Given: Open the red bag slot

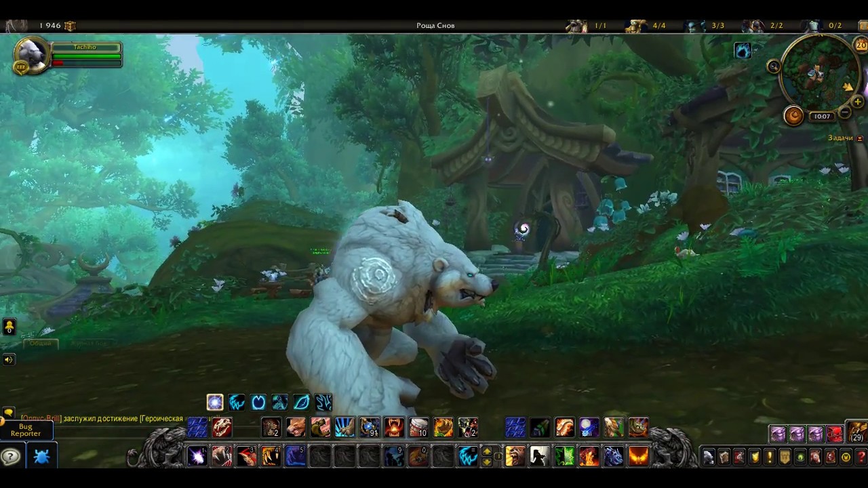Looking at the screenshot, I should tap(835, 434).
